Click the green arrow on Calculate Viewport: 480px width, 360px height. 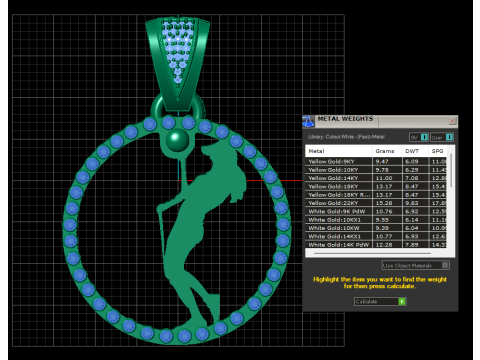(x=402, y=301)
